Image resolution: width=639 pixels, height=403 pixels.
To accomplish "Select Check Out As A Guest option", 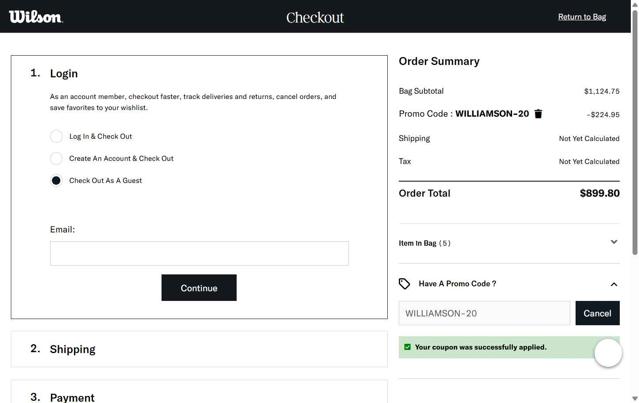I will tap(56, 180).
